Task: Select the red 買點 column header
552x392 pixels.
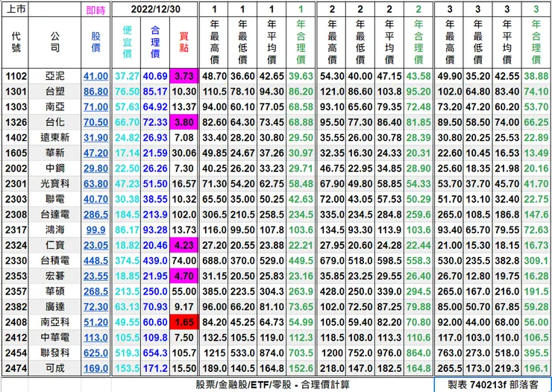Action: click(x=184, y=42)
